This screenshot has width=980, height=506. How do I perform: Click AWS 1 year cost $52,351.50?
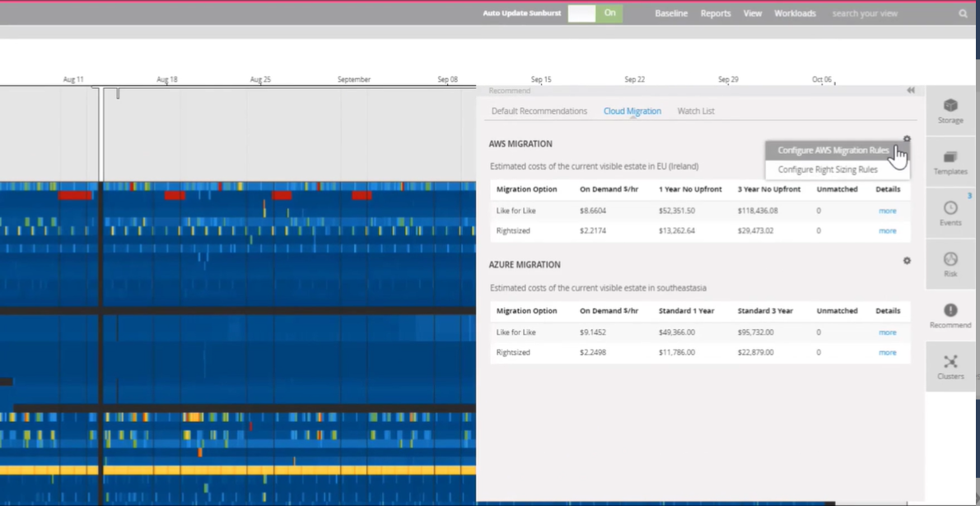677,211
